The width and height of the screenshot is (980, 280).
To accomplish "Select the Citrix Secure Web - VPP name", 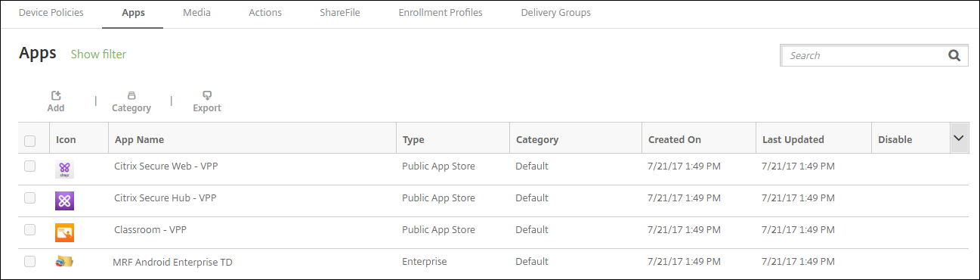I will click(165, 166).
